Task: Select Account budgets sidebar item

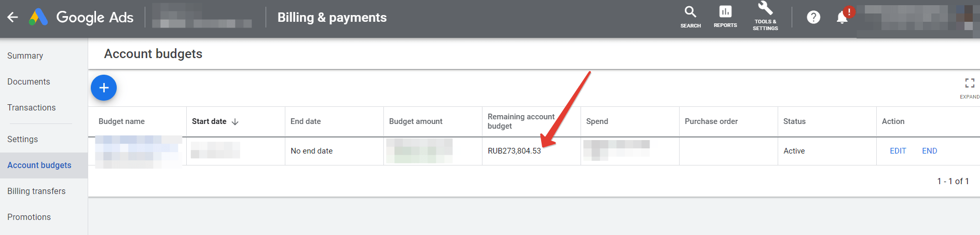Action: (39, 165)
